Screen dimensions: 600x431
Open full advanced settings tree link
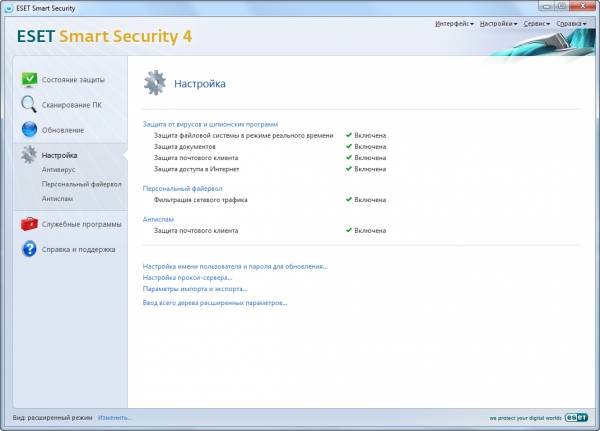tap(215, 303)
